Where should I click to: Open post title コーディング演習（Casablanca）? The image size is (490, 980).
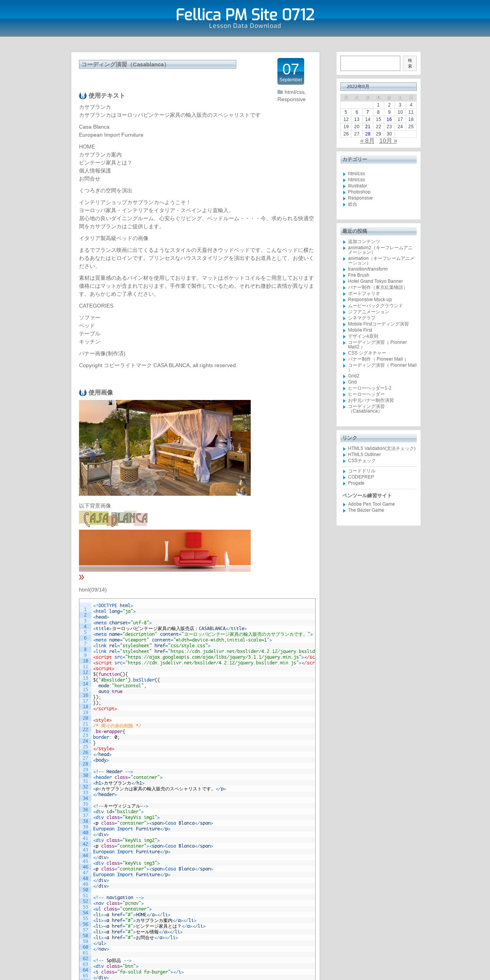click(x=124, y=64)
